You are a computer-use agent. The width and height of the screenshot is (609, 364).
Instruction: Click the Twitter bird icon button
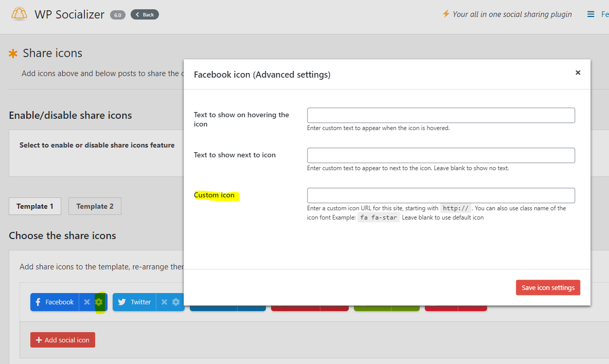pos(122,302)
